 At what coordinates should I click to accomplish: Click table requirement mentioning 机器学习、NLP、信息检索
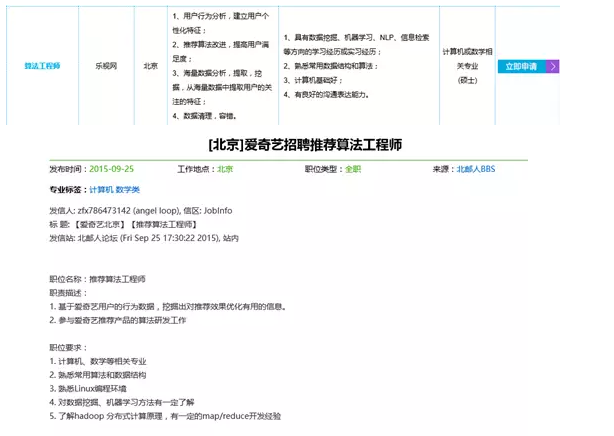(356, 38)
